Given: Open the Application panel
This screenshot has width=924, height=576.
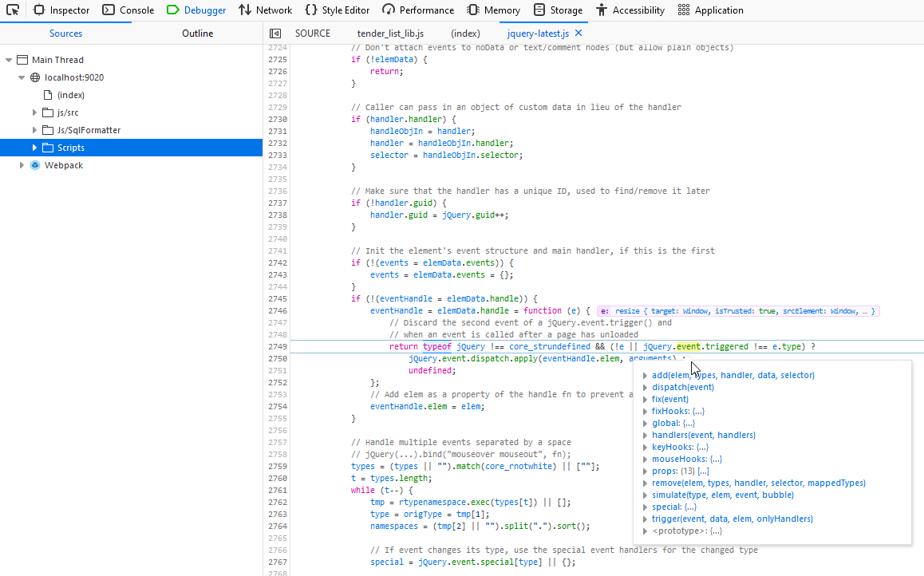Looking at the screenshot, I should click(x=710, y=10).
